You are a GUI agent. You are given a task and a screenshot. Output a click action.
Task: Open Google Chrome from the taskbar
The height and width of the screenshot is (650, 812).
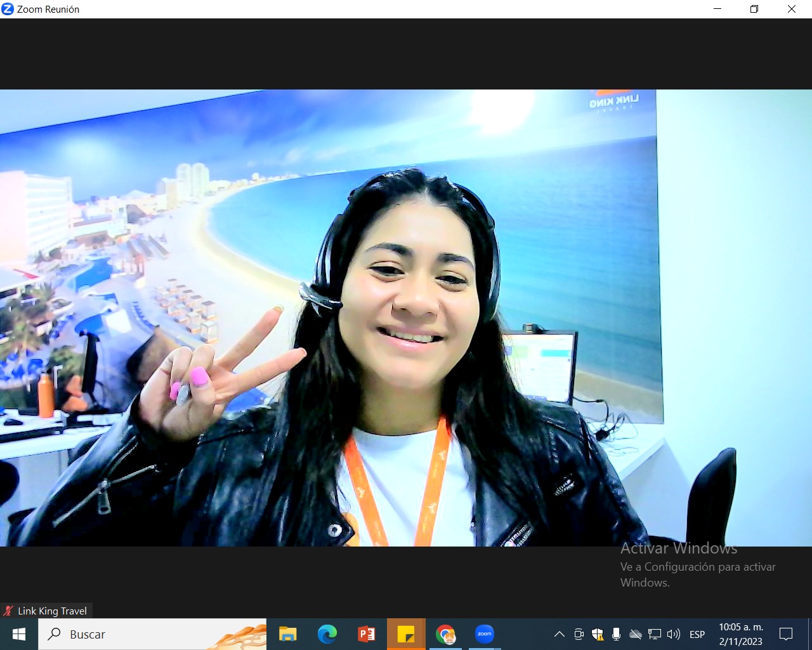pyautogui.click(x=445, y=634)
